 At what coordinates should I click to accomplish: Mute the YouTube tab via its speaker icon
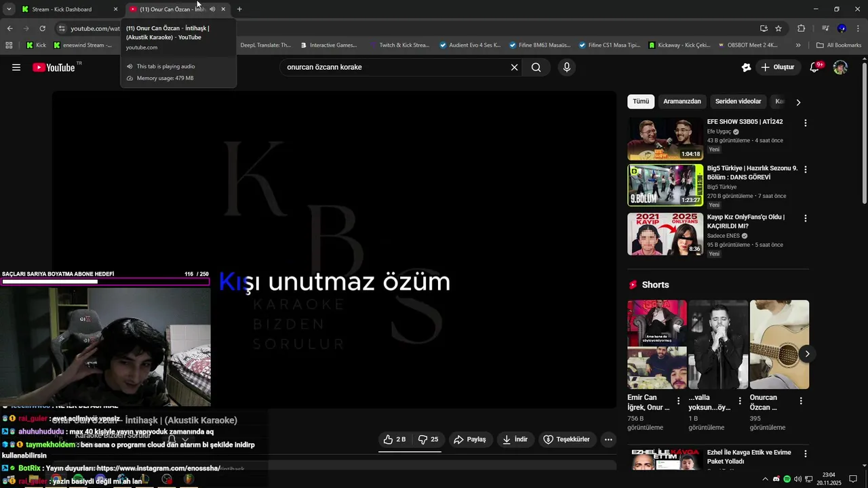(212, 9)
